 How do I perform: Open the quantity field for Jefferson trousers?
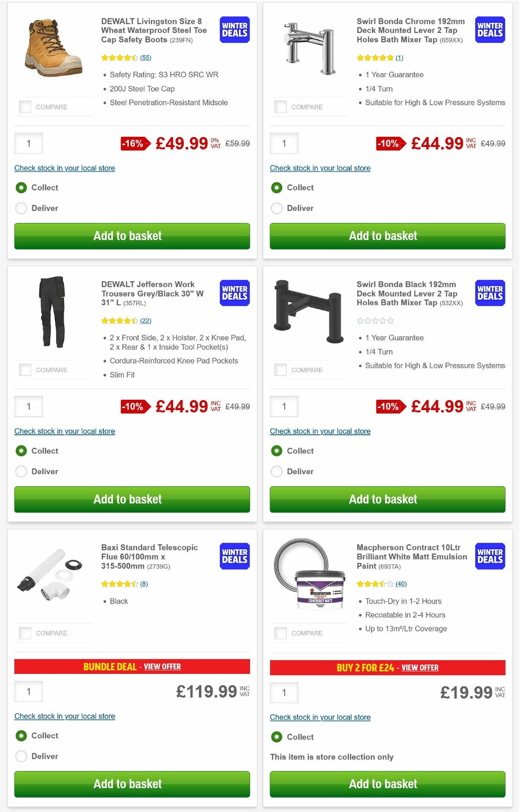(x=29, y=406)
